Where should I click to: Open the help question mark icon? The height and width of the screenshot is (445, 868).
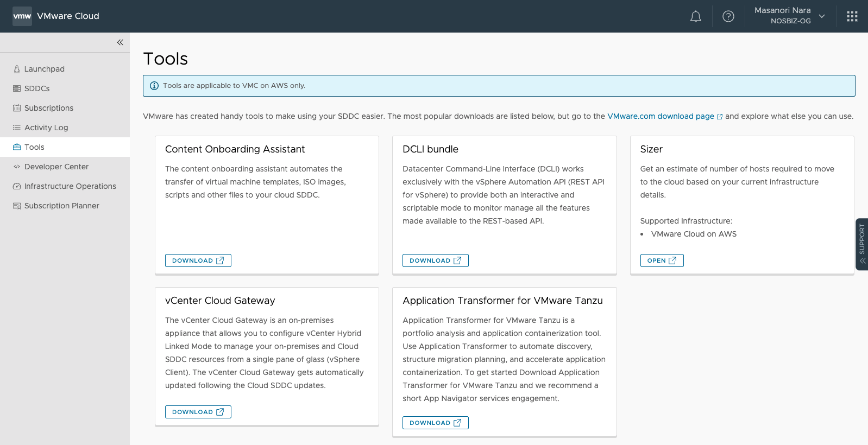(728, 16)
